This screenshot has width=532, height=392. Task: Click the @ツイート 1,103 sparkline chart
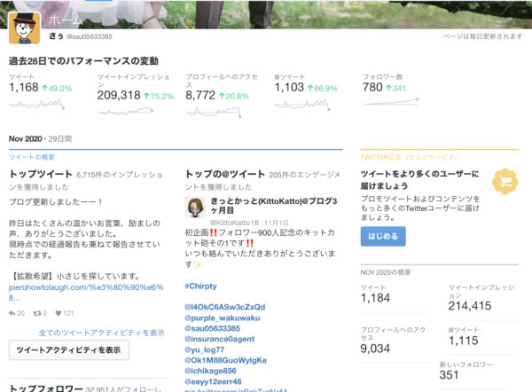[x=302, y=104]
